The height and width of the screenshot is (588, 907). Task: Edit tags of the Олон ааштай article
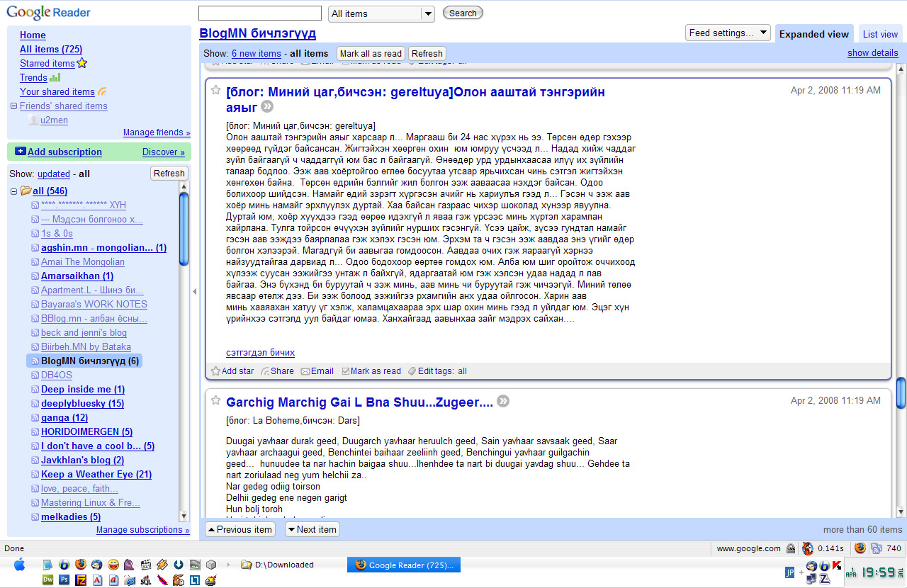click(x=431, y=371)
